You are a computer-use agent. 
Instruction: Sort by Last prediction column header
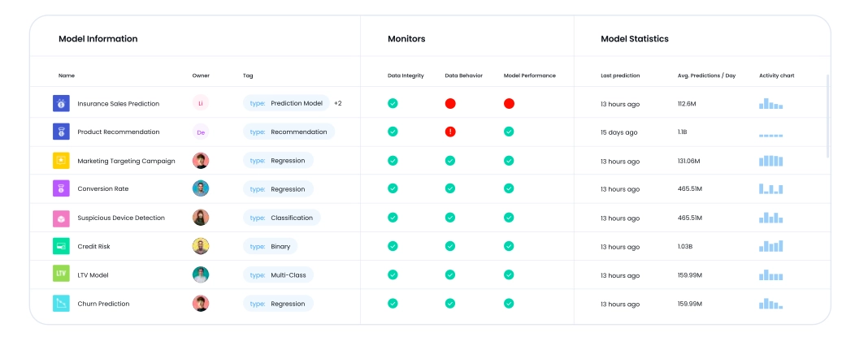[x=621, y=76]
